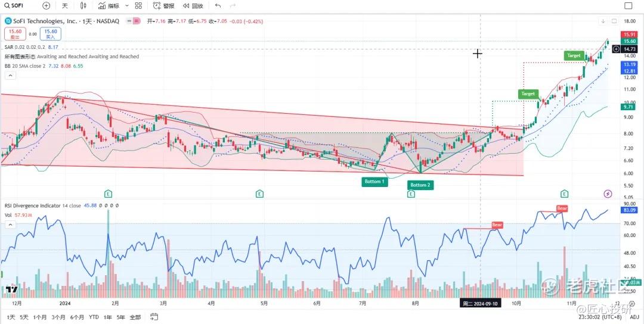
Task: Set the range to 5年
Action: [120, 317]
